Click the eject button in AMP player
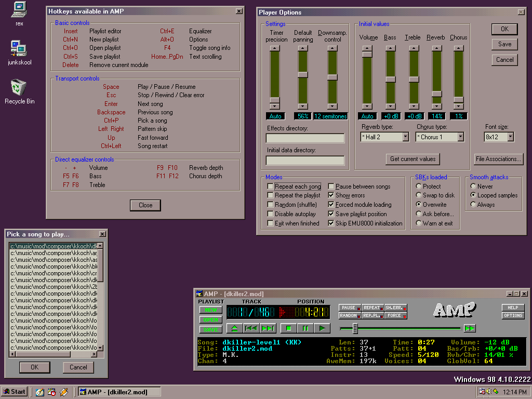Image resolution: width=532 pixels, height=399 pixels. 234,328
